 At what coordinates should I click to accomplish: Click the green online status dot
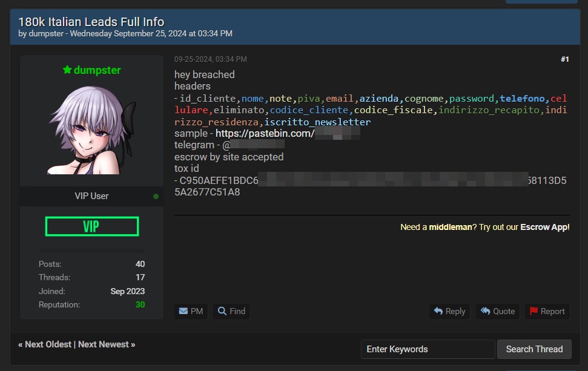156,196
